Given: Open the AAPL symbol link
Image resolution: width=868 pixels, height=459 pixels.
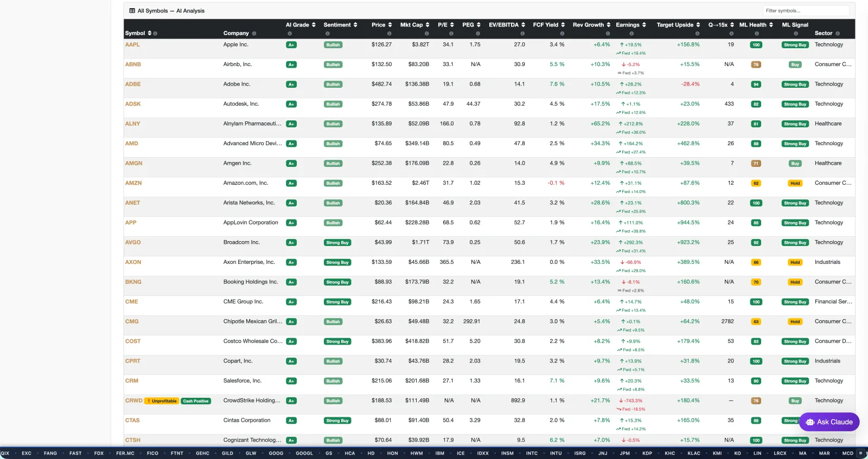Looking at the screenshot, I should [132, 44].
